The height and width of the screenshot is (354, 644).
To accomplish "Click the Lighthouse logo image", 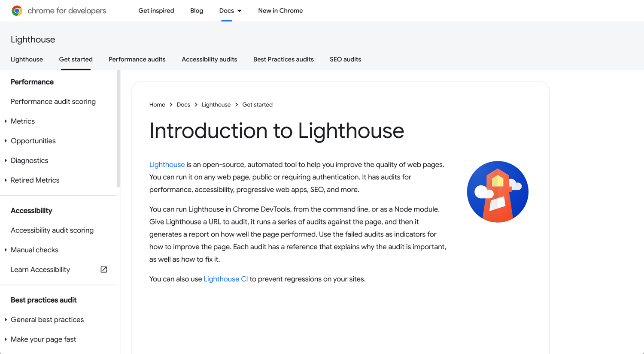I will pyautogui.click(x=498, y=192).
